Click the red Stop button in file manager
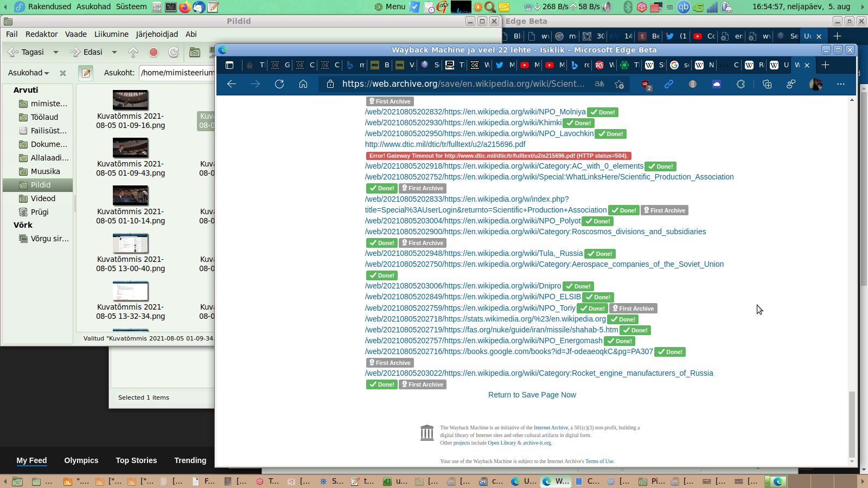The width and height of the screenshot is (868, 488). click(x=154, y=52)
